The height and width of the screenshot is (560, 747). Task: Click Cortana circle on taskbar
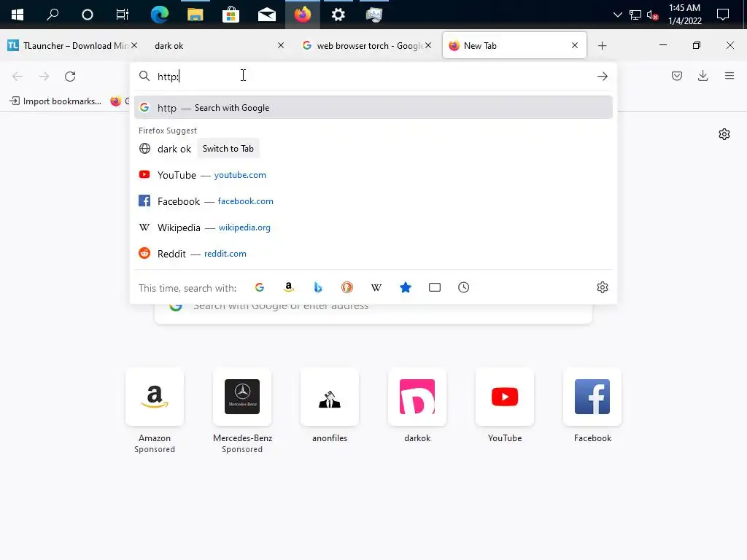[88, 15]
